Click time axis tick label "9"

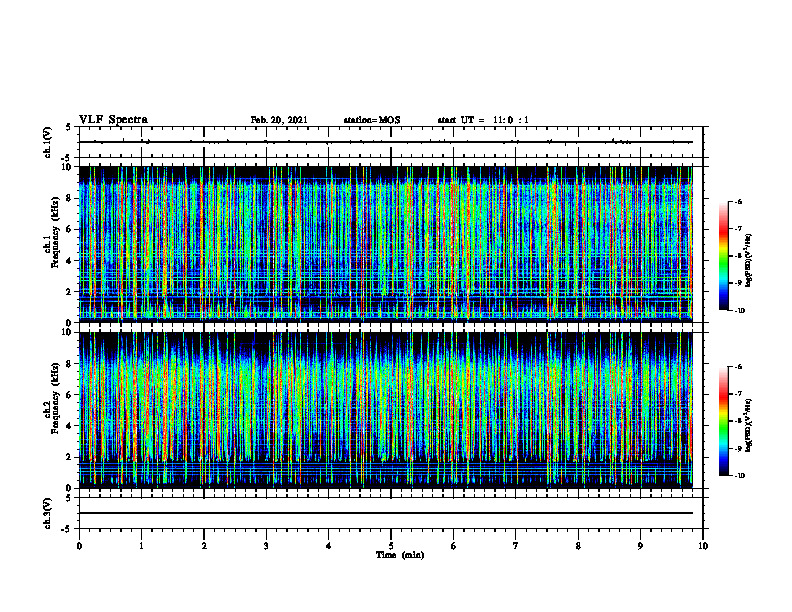(x=640, y=546)
